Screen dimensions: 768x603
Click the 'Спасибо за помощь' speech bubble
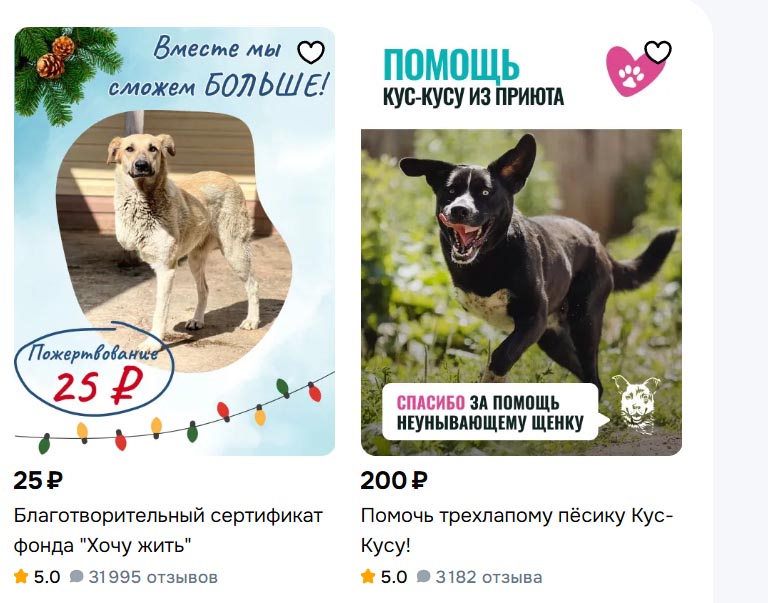click(x=495, y=412)
